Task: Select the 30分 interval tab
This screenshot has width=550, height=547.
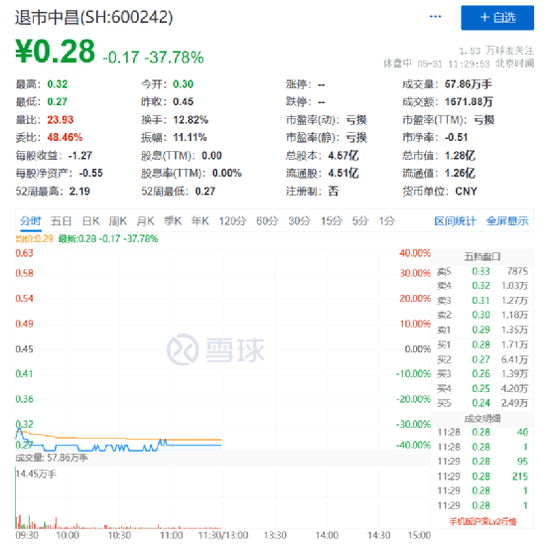Action: click(300, 221)
